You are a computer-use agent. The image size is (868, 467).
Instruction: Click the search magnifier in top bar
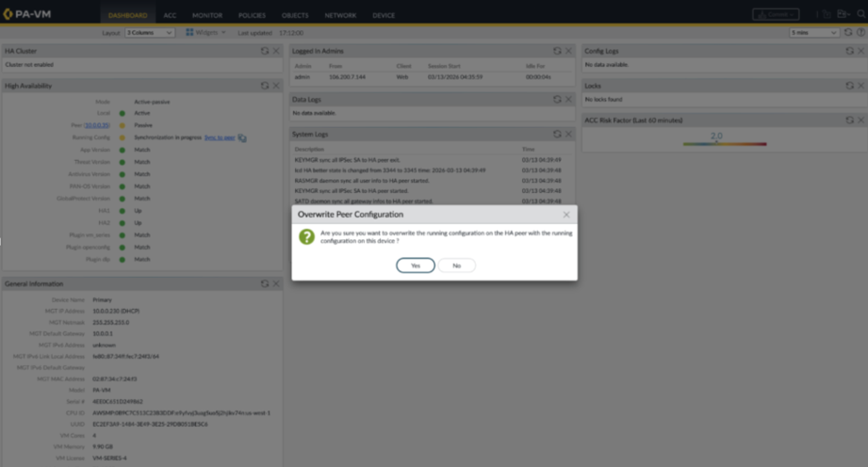point(860,15)
